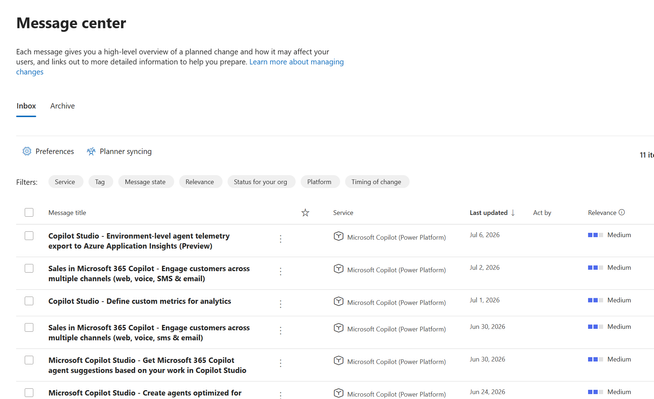Check the Create agents optimized for message

pos(29,392)
